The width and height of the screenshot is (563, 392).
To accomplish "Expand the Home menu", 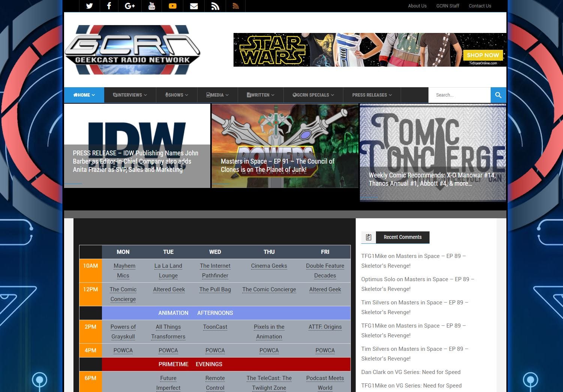I will click(84, 95).
